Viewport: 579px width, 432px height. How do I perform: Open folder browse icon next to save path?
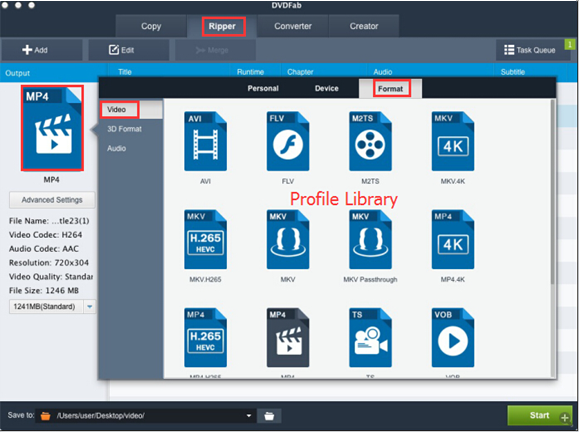point(269,416)
